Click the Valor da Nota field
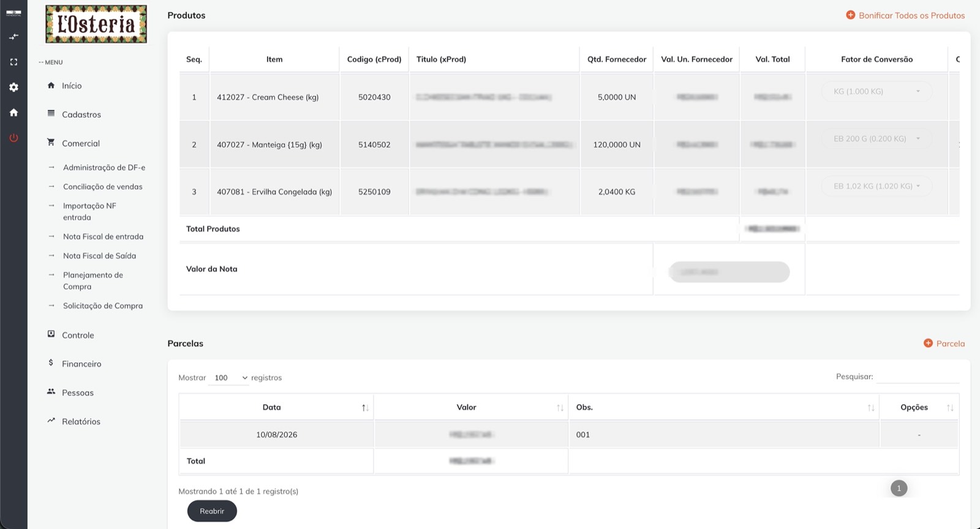980x529 pixels. [x=729, y=272]
